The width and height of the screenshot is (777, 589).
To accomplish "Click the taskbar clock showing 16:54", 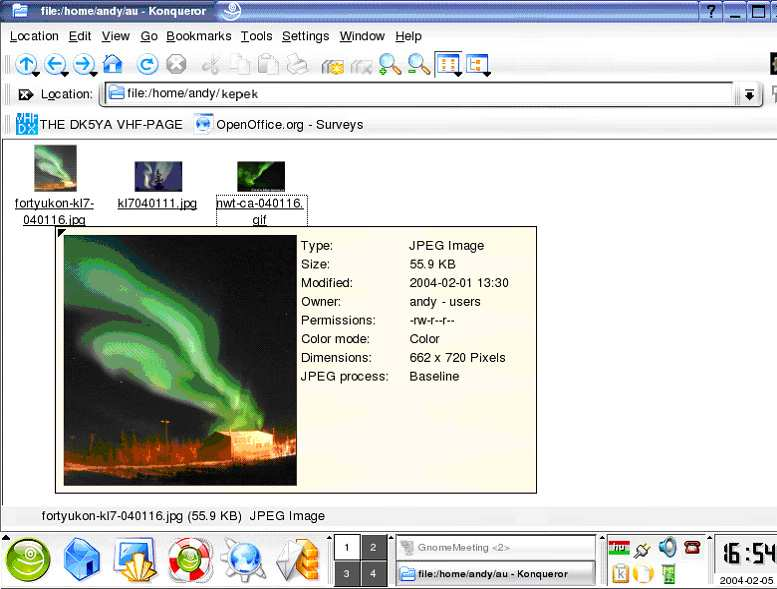I will pyautogui.click(x=747, y=554).
